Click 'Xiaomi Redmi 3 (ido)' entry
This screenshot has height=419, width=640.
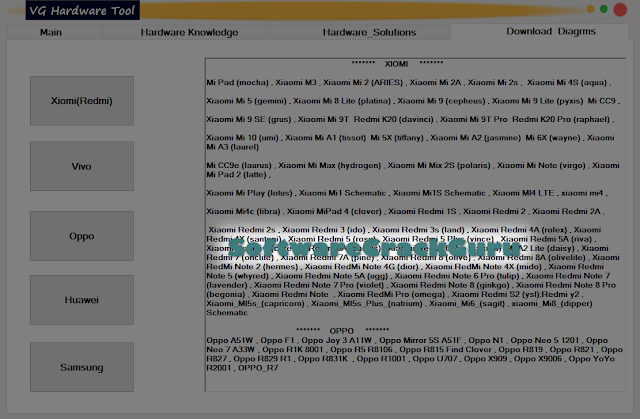(324, 230)
